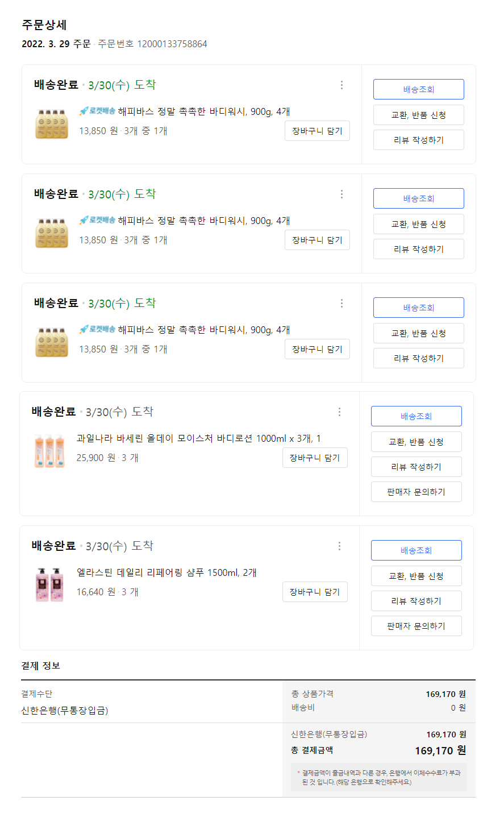Contact seller (판매자 문의하기) for 엘라스틴 샴푸
Viewport: 504px width, 830px height.
pos(416,626)
